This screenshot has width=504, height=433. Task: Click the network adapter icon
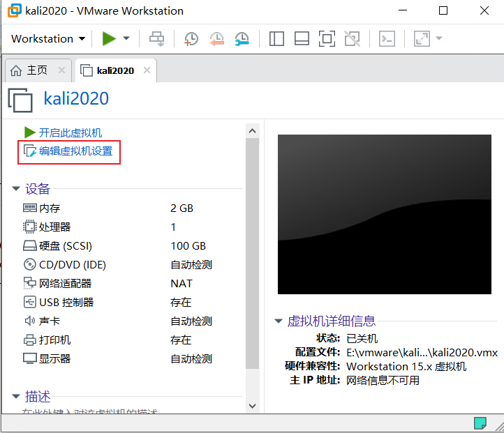30,283
